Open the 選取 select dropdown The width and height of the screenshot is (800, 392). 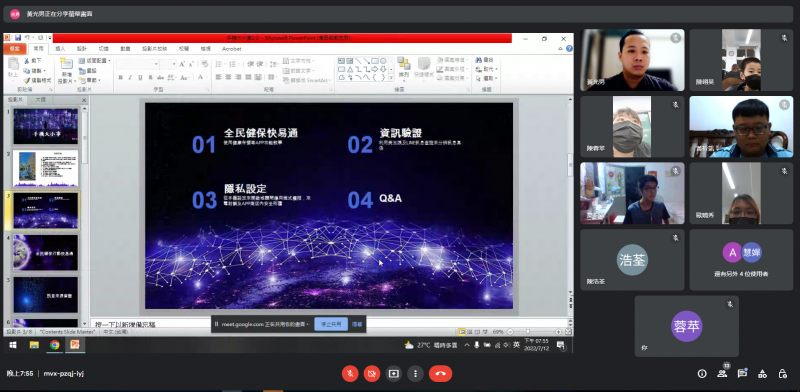pyautogui.click(x=487, y=78)
